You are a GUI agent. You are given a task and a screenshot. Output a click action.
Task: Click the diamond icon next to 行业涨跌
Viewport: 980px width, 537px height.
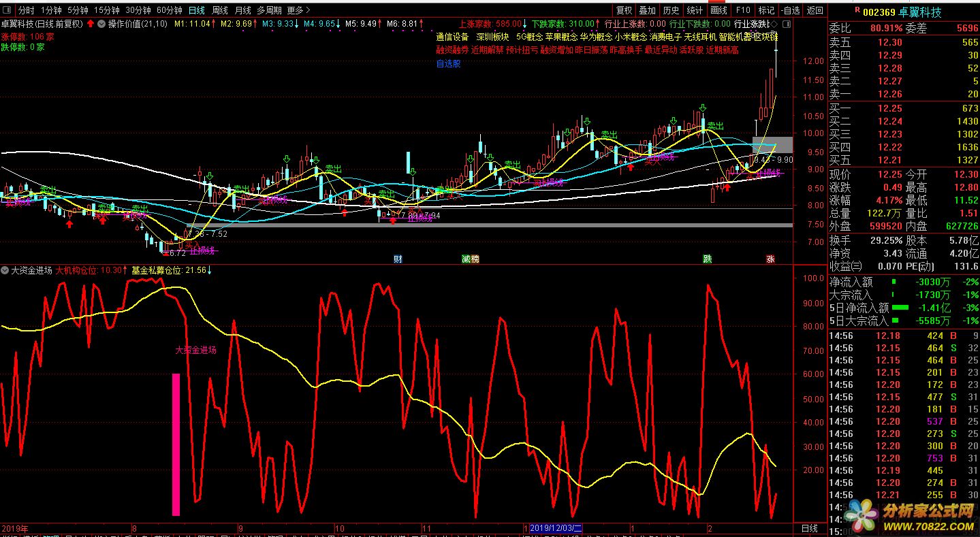pos(774,24)
